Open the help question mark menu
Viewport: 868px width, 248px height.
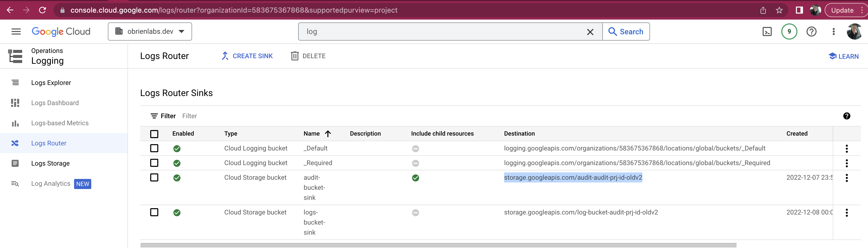[811, 32]
